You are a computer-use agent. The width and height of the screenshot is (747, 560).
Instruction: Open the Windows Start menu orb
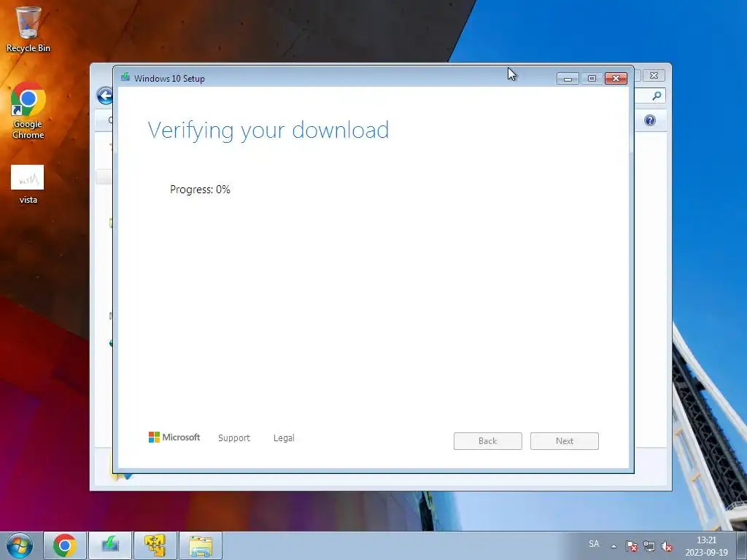coord(19,545)
